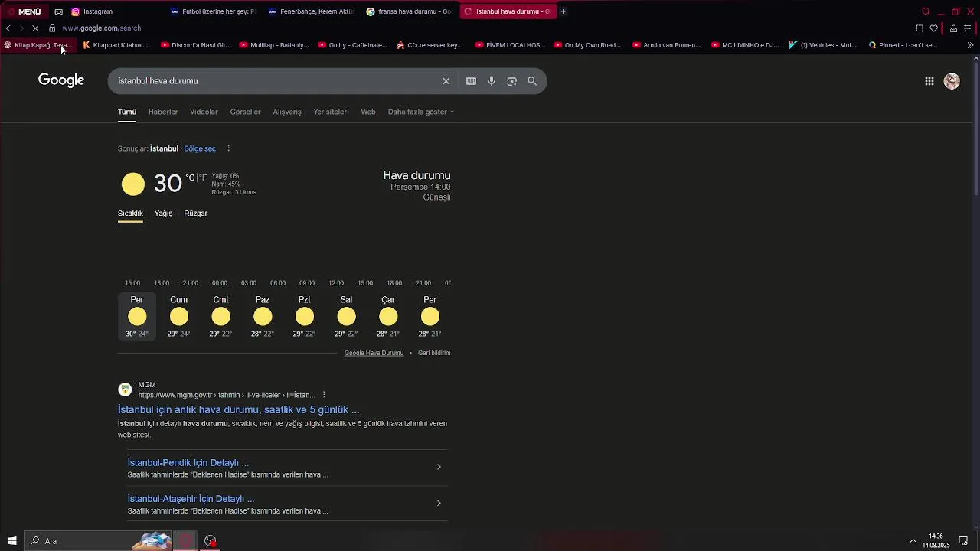The image size is (980, 551).
Task: Click the Geri bildirim link
Action: click(434, 353)
